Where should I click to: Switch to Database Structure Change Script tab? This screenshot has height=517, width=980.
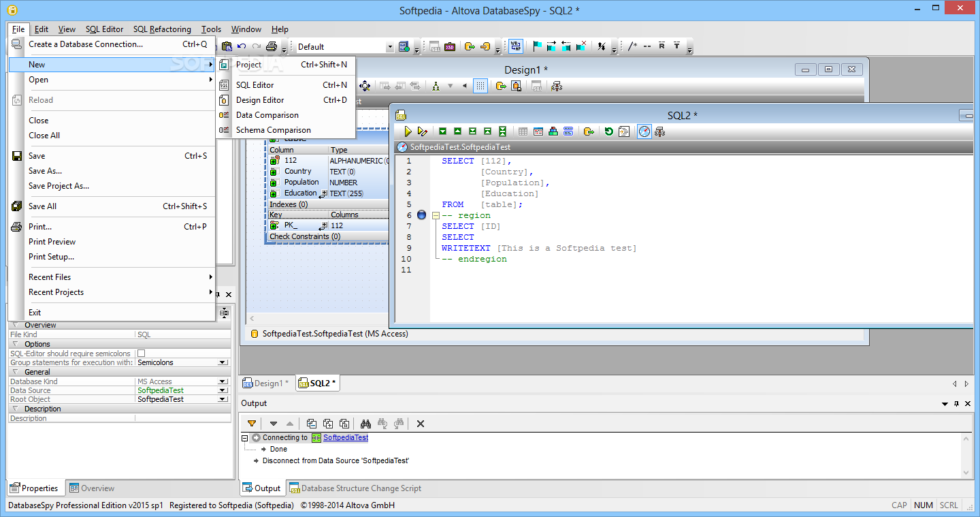pyautogui.click(x=355, y=488)
